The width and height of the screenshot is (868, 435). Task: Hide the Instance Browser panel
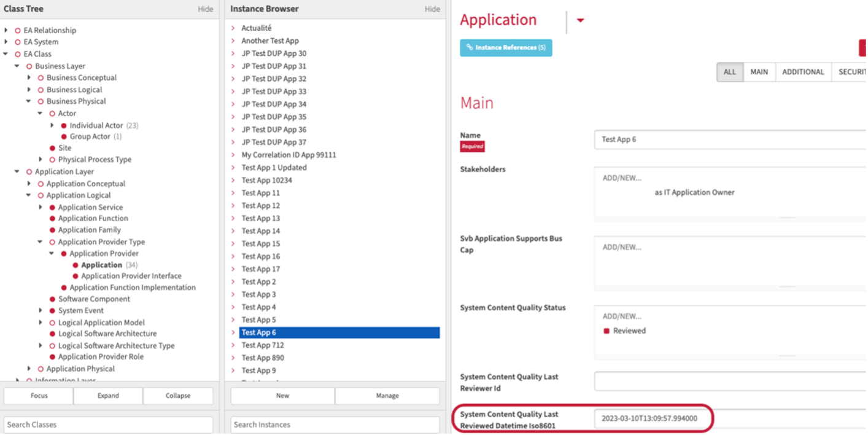pos(432,9)
